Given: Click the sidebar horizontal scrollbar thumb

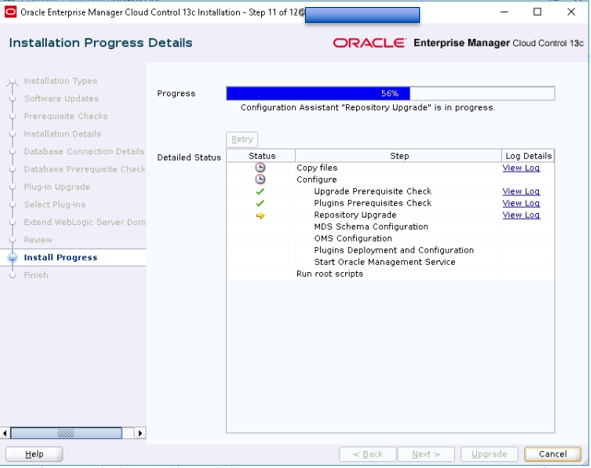Looking at the screenshot, I should pyautogui.click(x=66, y=433).
